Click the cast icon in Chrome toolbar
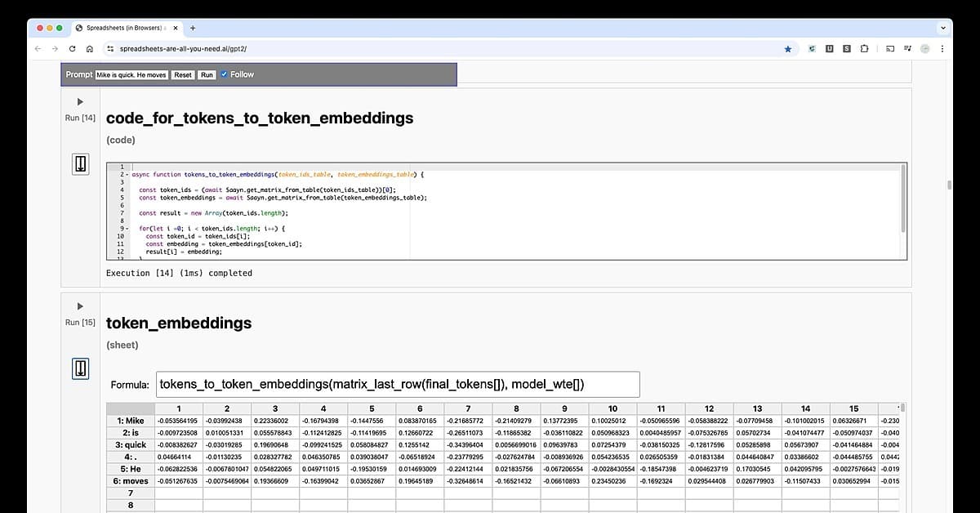Image resolution: width=980 pixels, height=513 pixels. [891, 49]
